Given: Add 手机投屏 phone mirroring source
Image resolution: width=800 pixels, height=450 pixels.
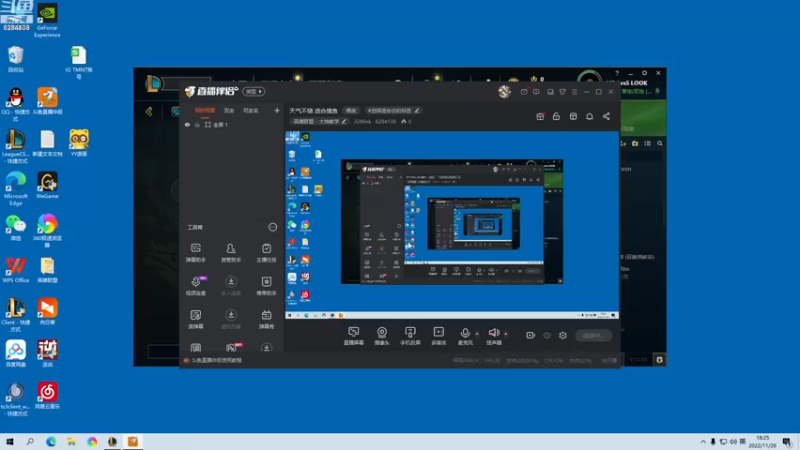Looking at the screenshot, I should 410,336.
